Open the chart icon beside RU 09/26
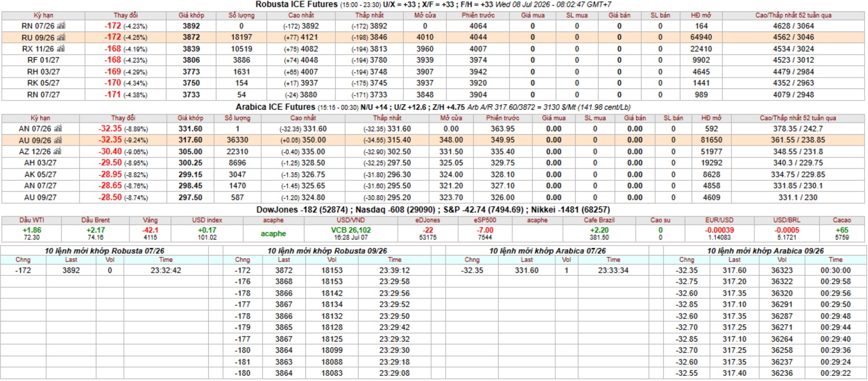The image size is (868, 381). click(x=61, y=37)
